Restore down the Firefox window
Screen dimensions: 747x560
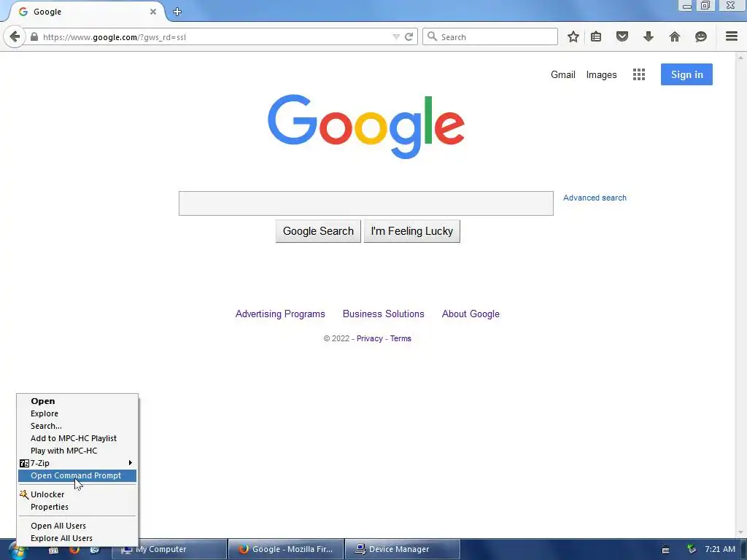point(705,6)
